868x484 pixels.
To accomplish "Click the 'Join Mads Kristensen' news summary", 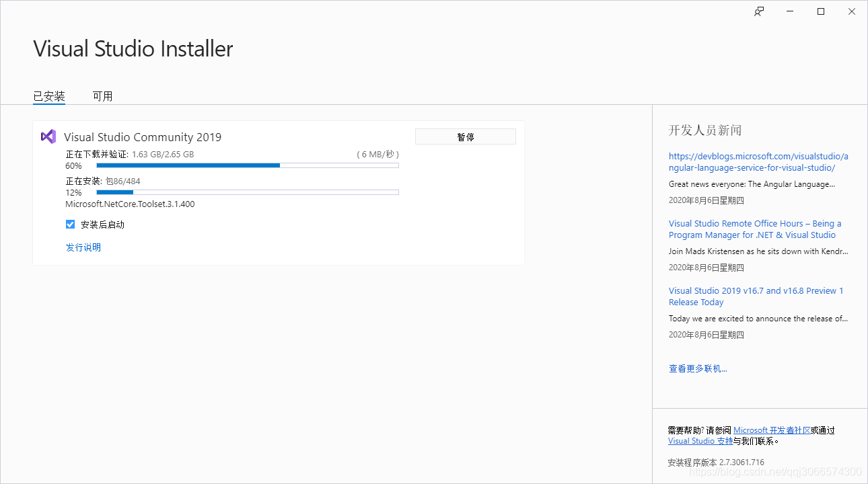I will point(758,251).
